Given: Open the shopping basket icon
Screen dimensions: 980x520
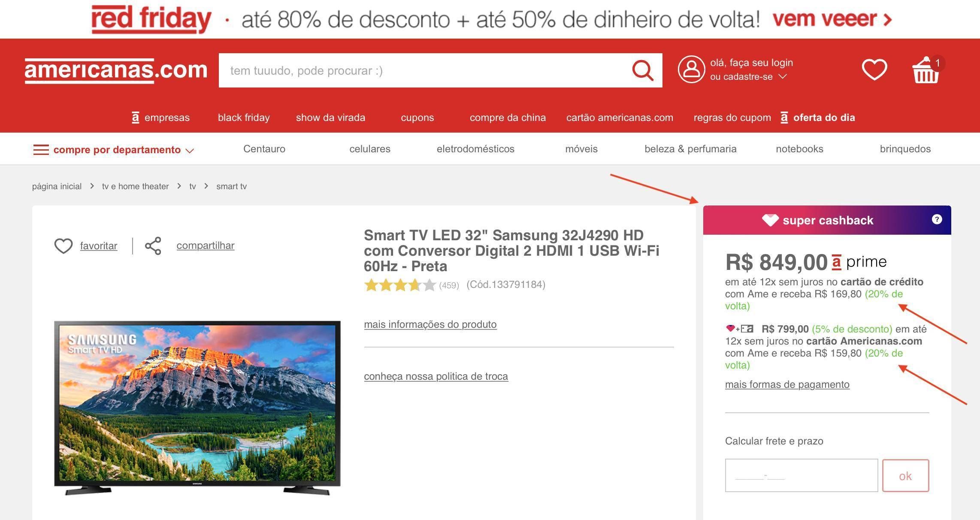Looking at the screenshot, I should click(927, 70).
